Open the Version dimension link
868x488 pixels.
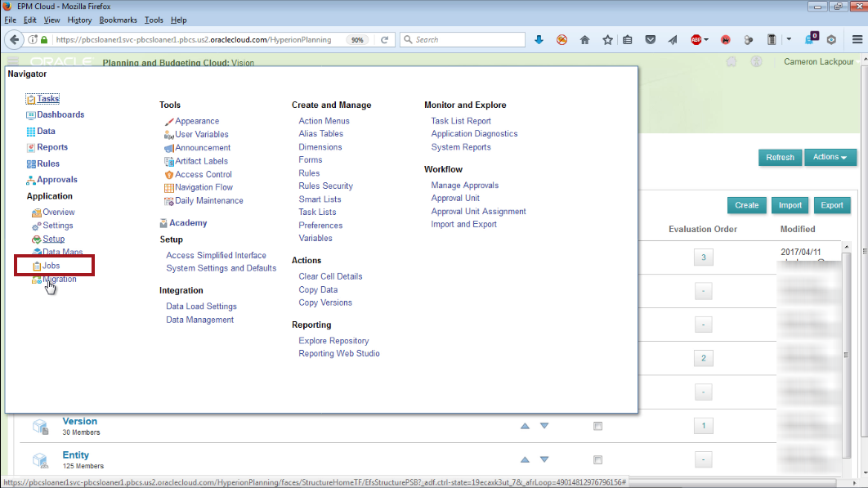coord(80,422)
